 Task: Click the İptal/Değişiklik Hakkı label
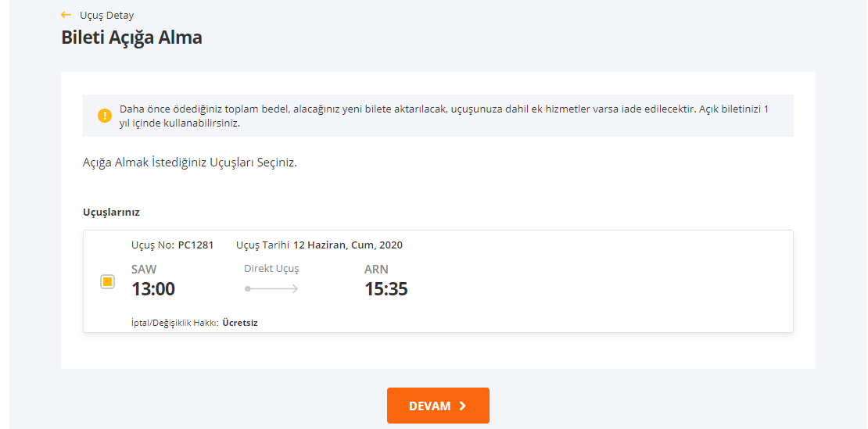pos(174,322)
